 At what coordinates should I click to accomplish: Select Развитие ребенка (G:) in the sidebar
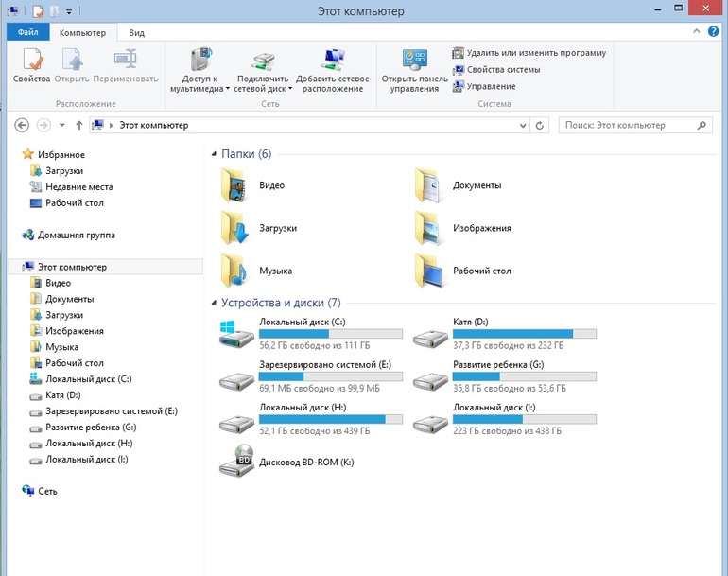(91, 428)
